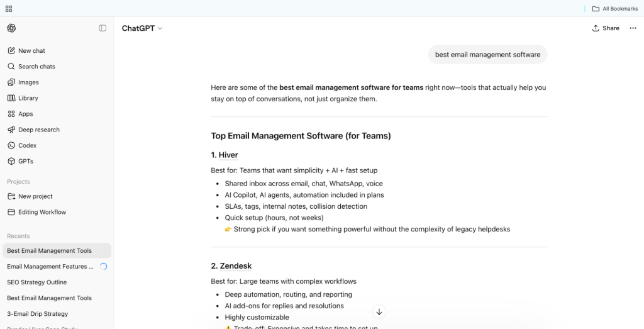The height and width of the screenshot is (329, 644).
Task: Open the ChatGPT model selector dropdown
Action: tap(142, 28)
